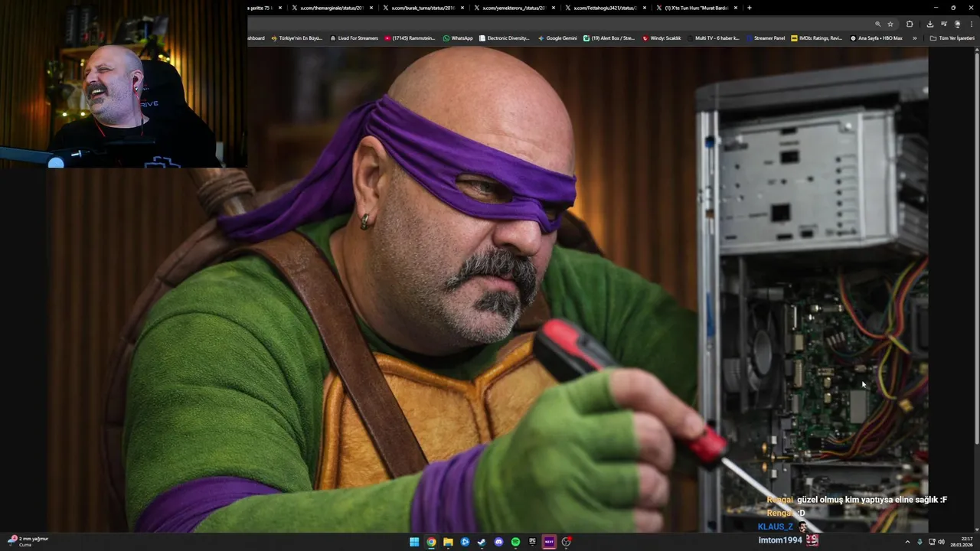Switch to the X'te Tun Hun tab
This screenshot has width=980, height=551.
pyautogui.click(x=695, y=8)
